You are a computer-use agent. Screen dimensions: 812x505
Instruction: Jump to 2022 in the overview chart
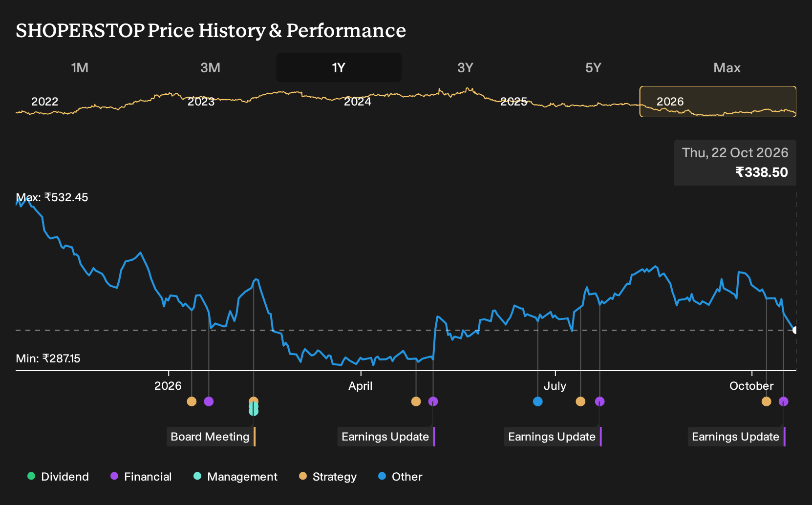tap(44, 102)
